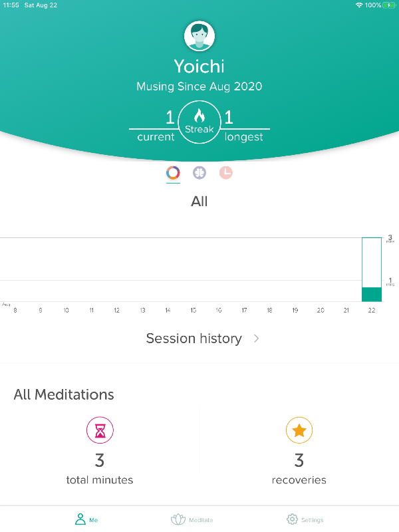
Task: Select the Me tab
Action: click(86, 519)
